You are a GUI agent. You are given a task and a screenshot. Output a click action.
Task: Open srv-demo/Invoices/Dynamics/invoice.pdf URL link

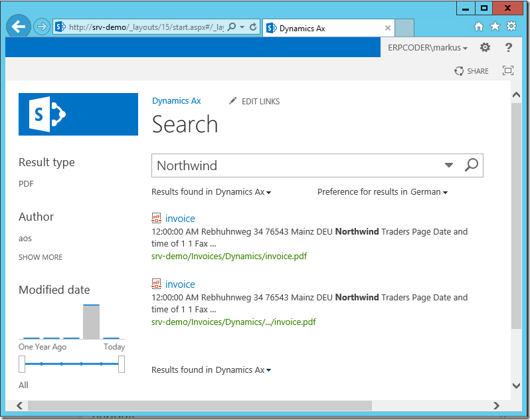click(229, 256)
